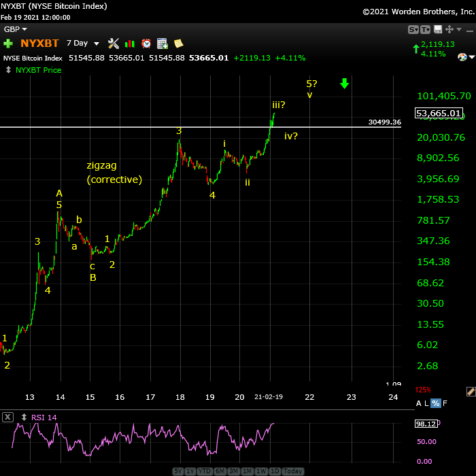Select the L log scaling option
Image resolution: width=476 pixels, height=476 pixels.
[426, 403]
